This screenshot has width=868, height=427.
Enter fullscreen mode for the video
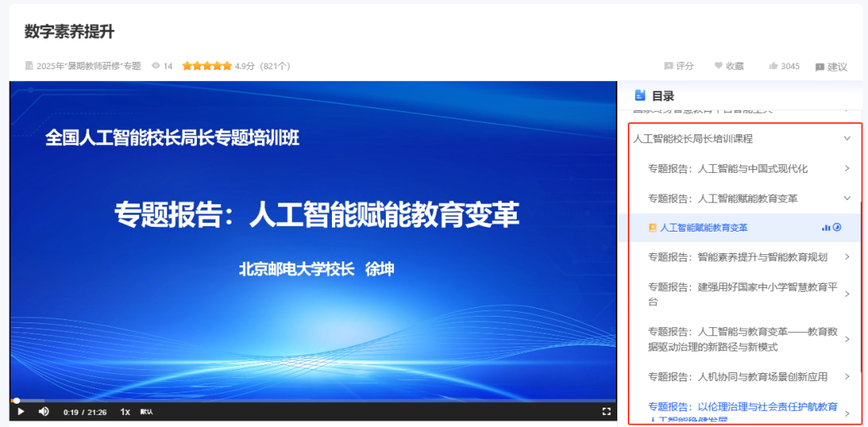point(606,412)
